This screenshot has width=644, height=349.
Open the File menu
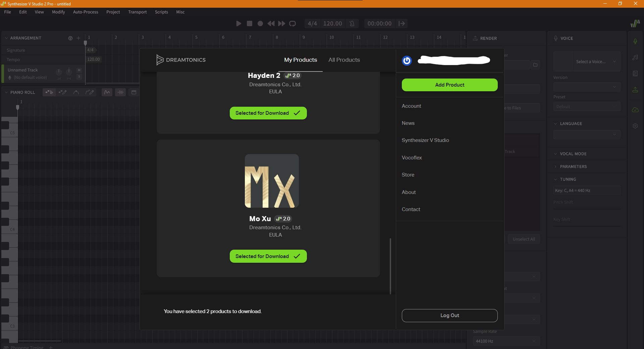pos(7,12)
